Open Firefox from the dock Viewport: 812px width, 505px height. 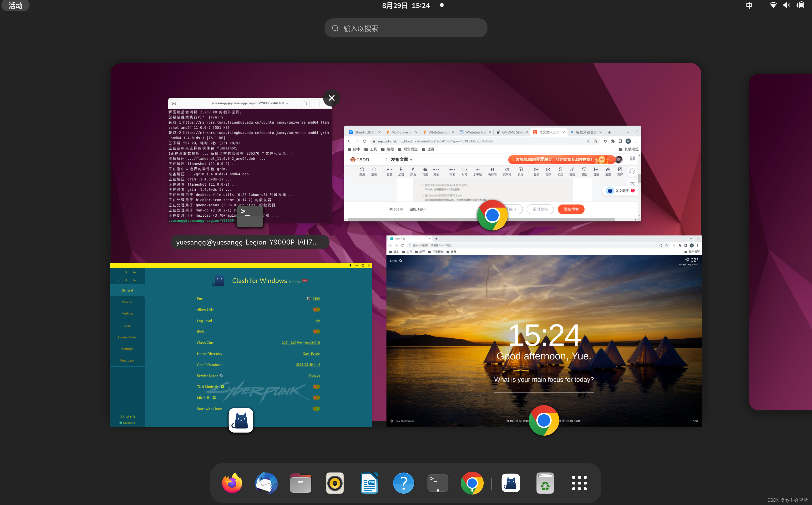(x=232, y=483)
